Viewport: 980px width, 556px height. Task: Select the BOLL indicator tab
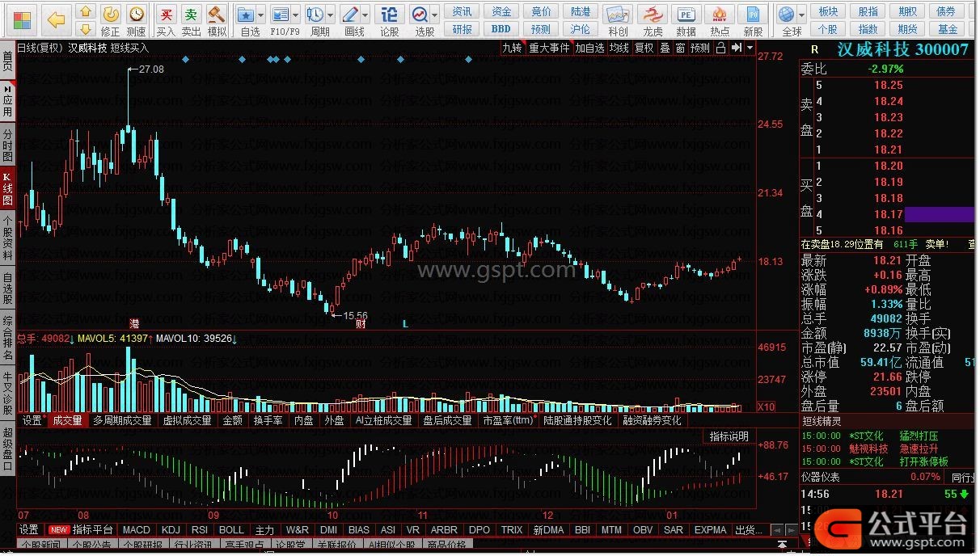click(x=232, y=530)
